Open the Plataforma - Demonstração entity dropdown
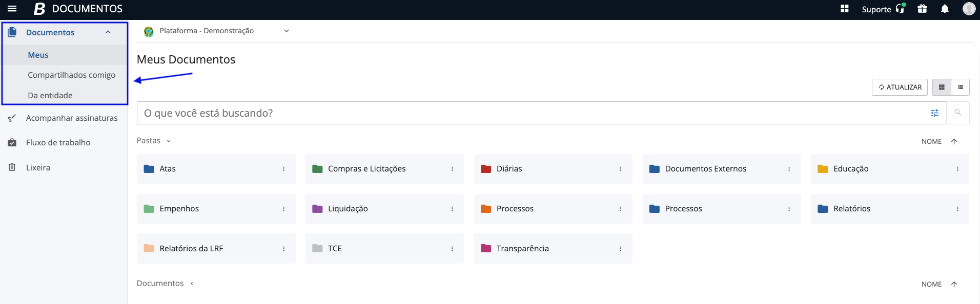The height and width of the screenshot is (304, 980). click(x=287, y=31)
